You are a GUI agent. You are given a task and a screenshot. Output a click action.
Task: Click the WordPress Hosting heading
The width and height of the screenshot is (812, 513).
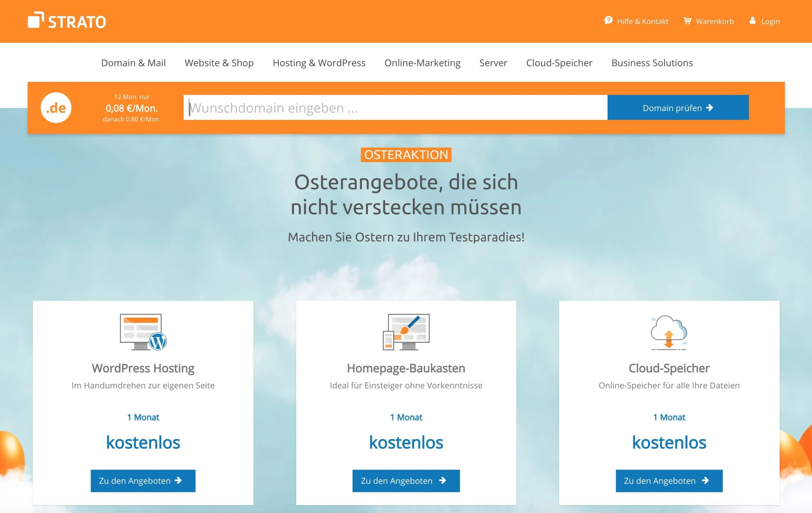[x=143, y=368]
